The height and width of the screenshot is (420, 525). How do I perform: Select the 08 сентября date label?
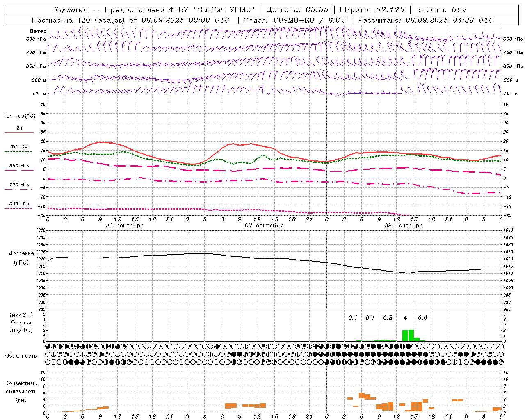tap(404, 225)
